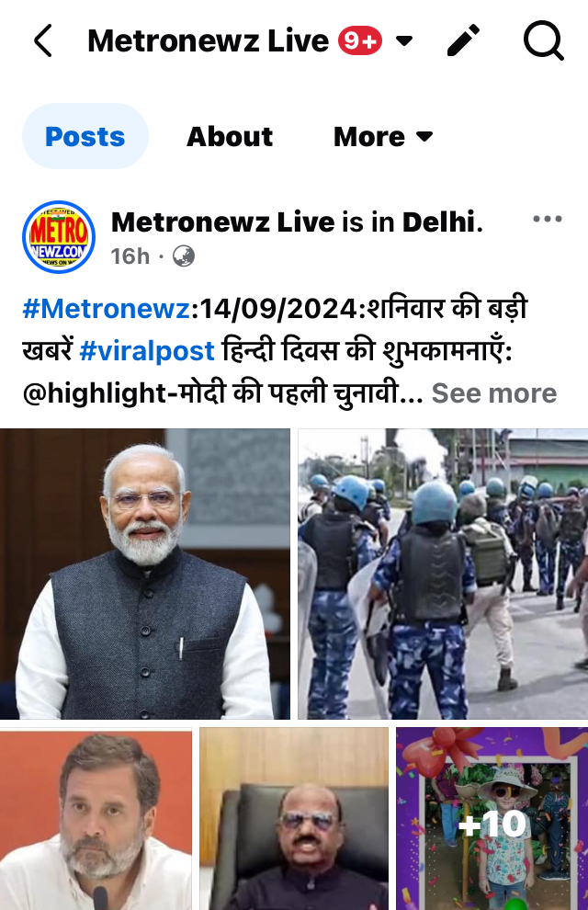The image size is (588, 910).
Task: Go back using the left arrow
Action: [x=43, y=40]
